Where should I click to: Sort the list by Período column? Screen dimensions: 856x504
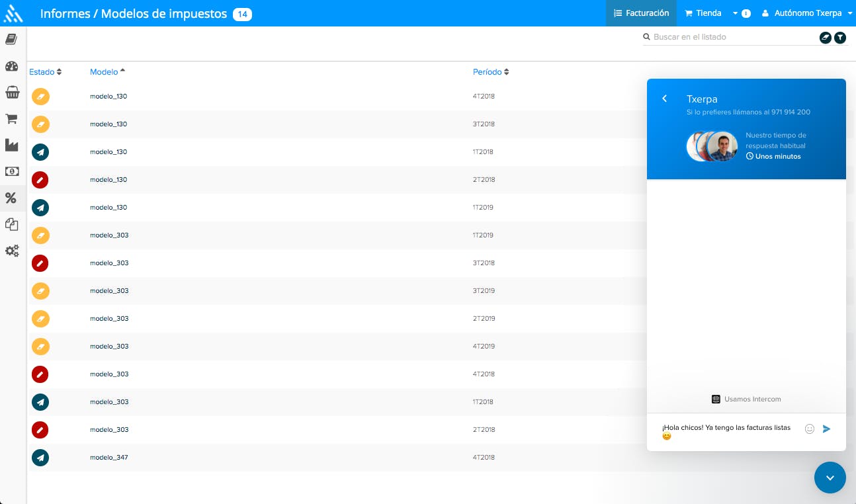(x=490, y=72)
